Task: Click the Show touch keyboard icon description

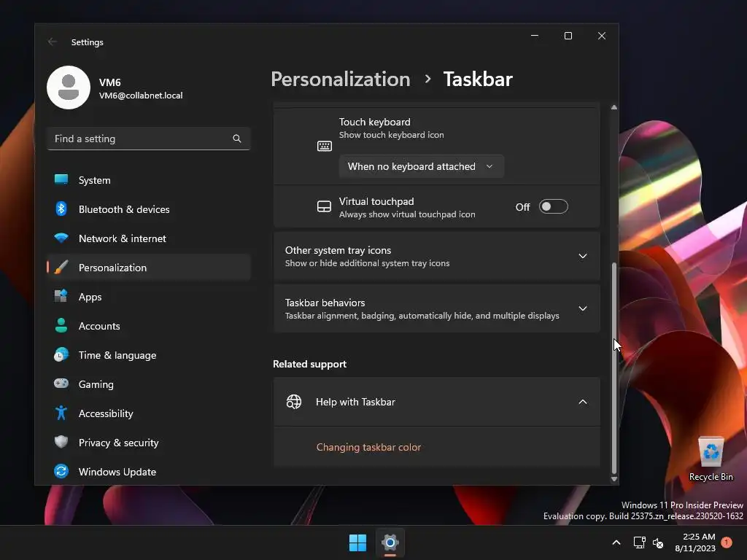Action: pos(392,135)
